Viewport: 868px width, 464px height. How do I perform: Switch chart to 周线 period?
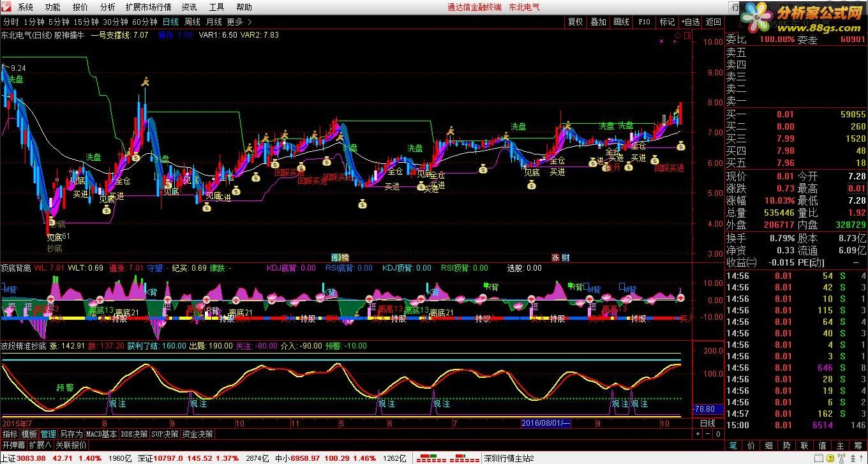pyautogui.click(x=192, y=22)
